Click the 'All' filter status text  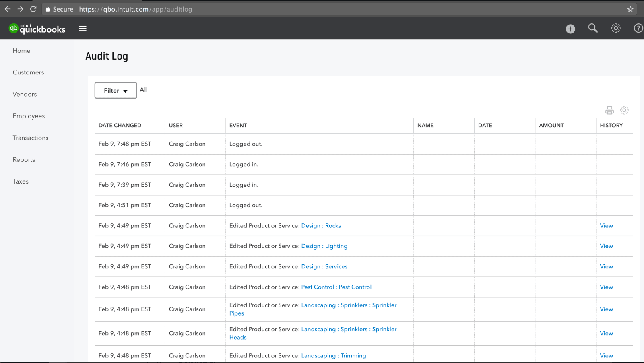point(144,90)
